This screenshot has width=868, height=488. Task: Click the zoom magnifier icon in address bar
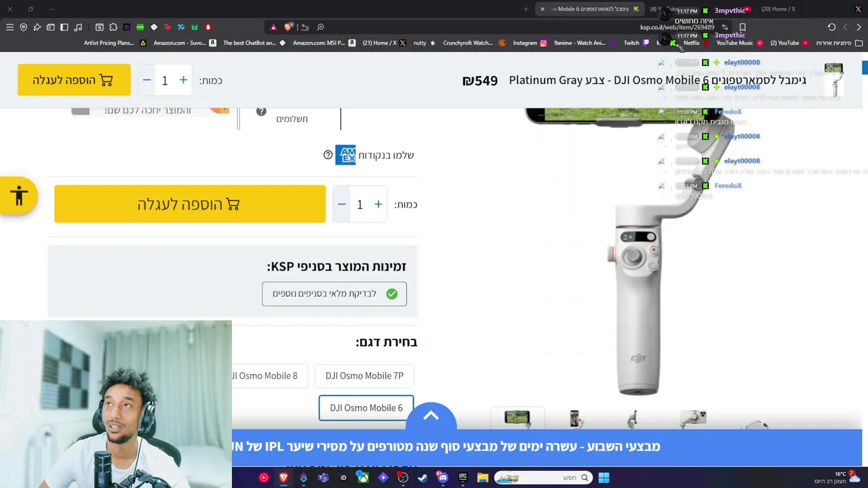320,27
